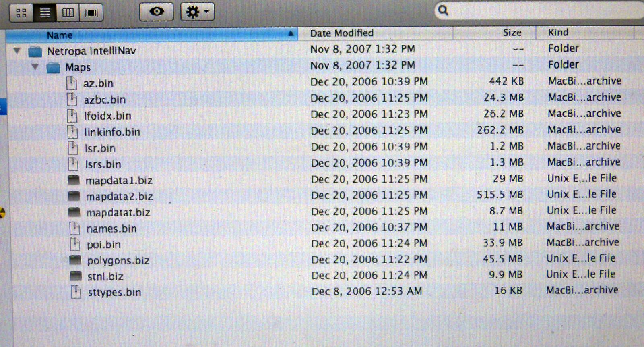The image size is (644, 347).
Task: Switch to column view
Action: click(68, 13)
